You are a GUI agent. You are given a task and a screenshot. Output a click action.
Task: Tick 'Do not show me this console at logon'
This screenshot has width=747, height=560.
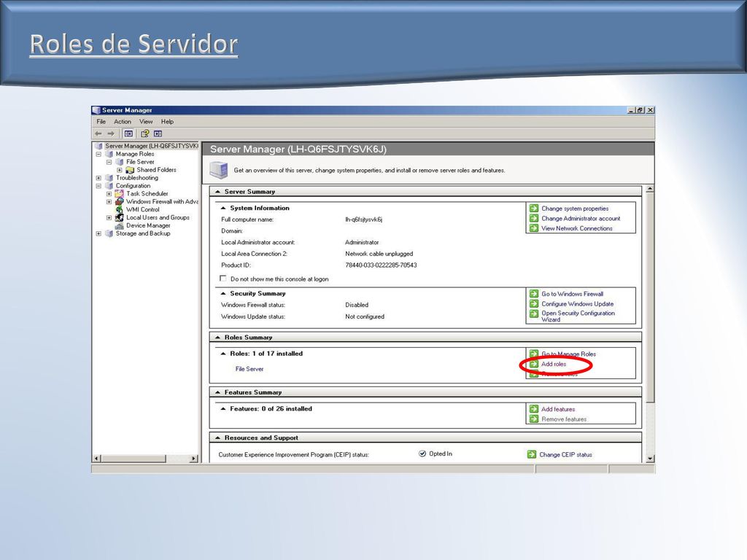(223, 279)
